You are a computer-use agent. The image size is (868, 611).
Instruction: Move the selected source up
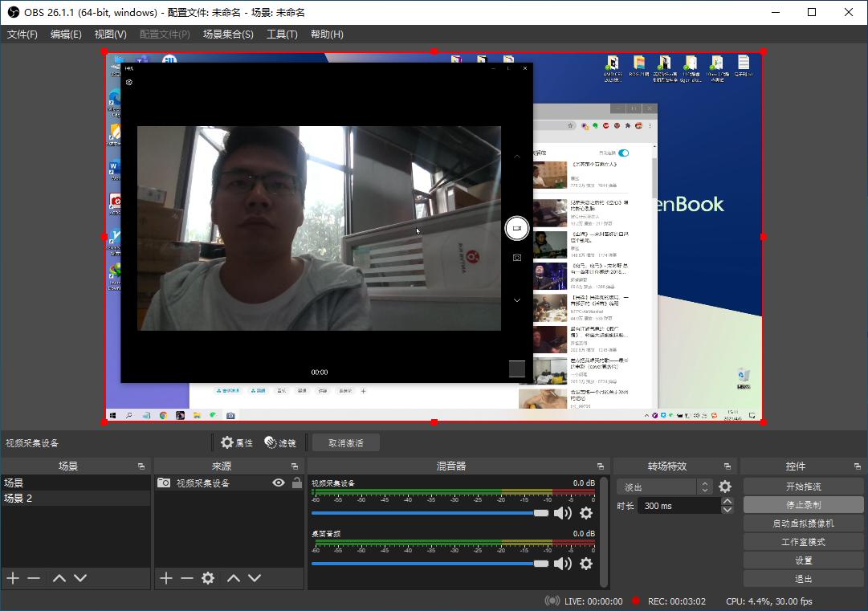click(x=234, y=578)
